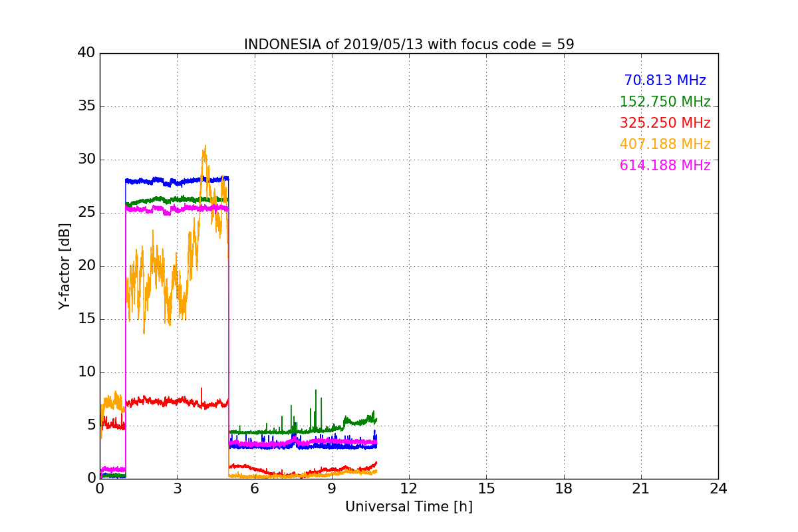Click the x-axis tick label 6
Image resolution: width=798 pixels, height=532 pixels.
pos(254,489)
